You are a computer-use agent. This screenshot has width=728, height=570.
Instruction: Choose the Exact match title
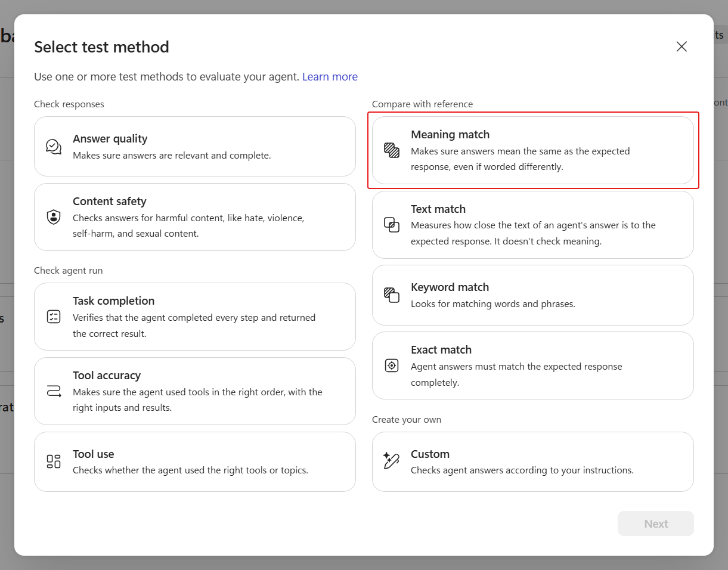pyautogui.click(x=441, y=350)
